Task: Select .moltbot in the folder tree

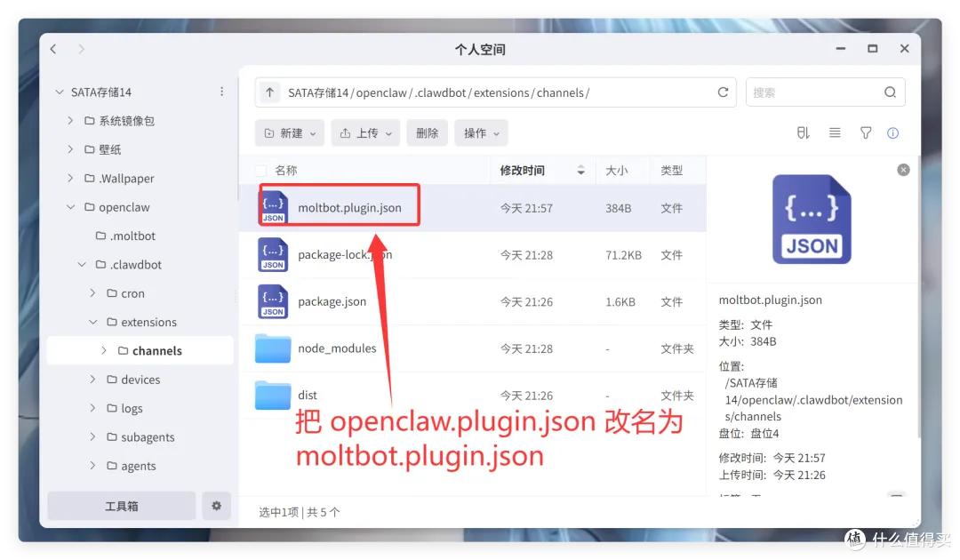Action: (132, 236)
